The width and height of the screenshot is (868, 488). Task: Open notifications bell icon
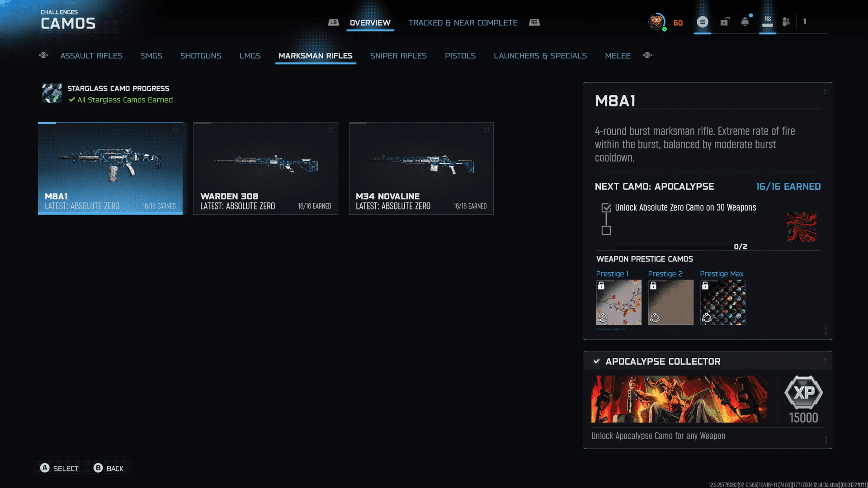pyautogui.click(x=745, y=22)
